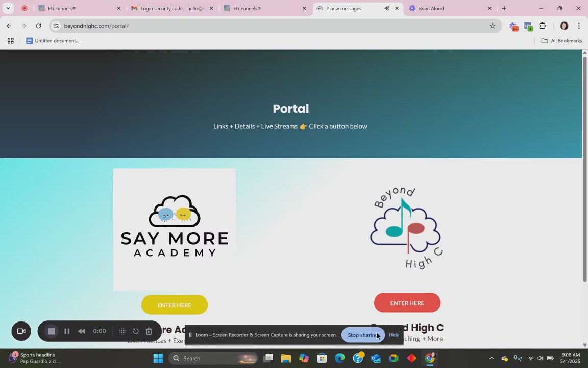The width and height of the screenshot is (588, 368).
Task: Restart the Loom recording
Action: 136,331
